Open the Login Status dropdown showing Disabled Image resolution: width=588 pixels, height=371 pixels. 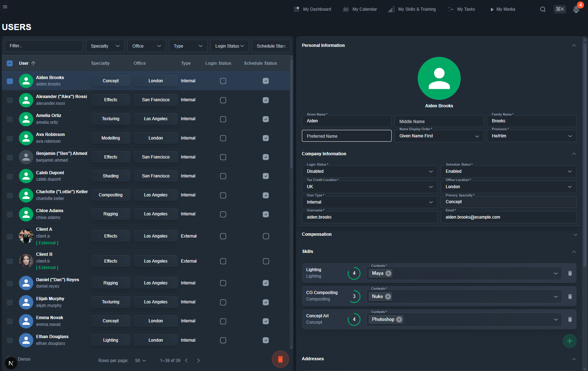pos(369,171)
